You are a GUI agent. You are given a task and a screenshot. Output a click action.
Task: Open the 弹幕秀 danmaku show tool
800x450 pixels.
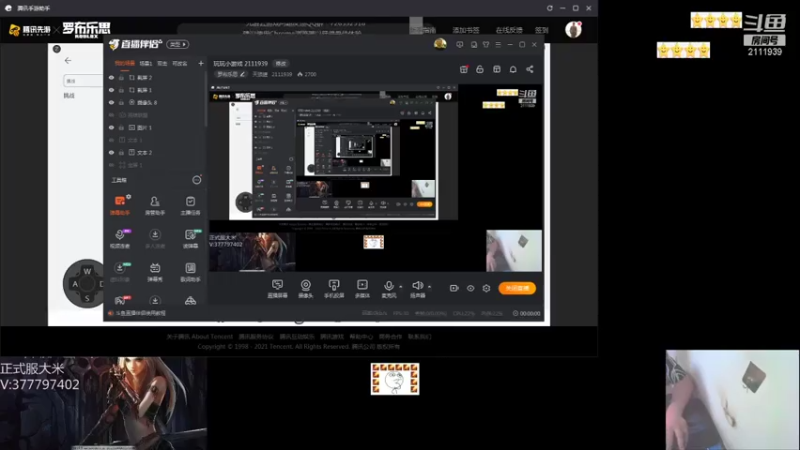(x=155, y=271)
